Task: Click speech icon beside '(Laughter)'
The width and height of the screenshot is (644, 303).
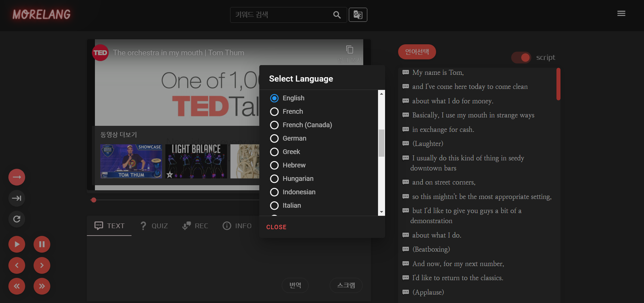Action: pos(406,144)
